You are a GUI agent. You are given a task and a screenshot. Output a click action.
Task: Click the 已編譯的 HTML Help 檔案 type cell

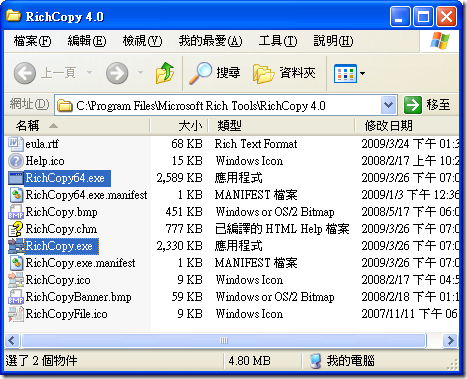282,229
